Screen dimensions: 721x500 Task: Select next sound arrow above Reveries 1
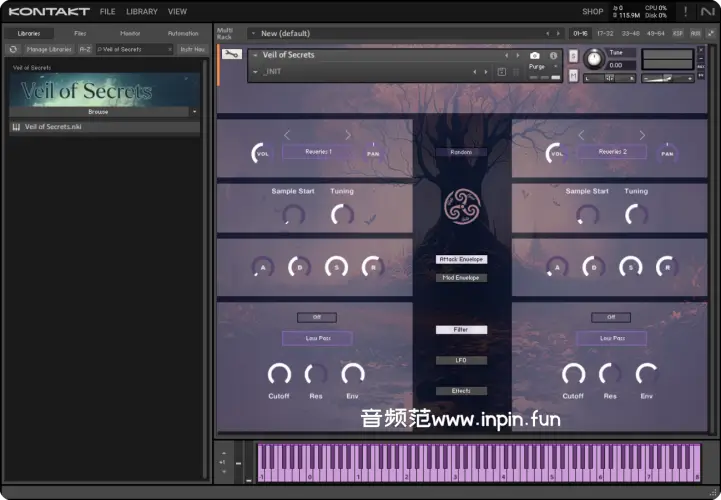(x=348, y=135)
